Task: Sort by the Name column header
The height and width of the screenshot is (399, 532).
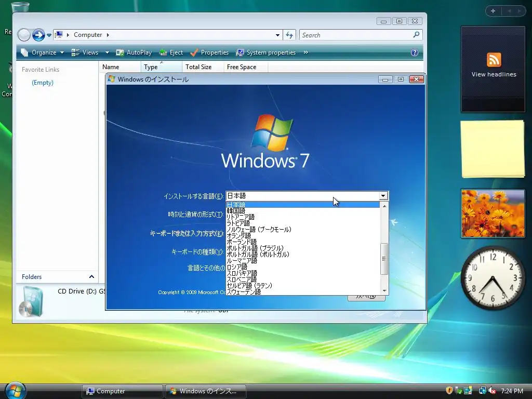Action: pos(120,67)
